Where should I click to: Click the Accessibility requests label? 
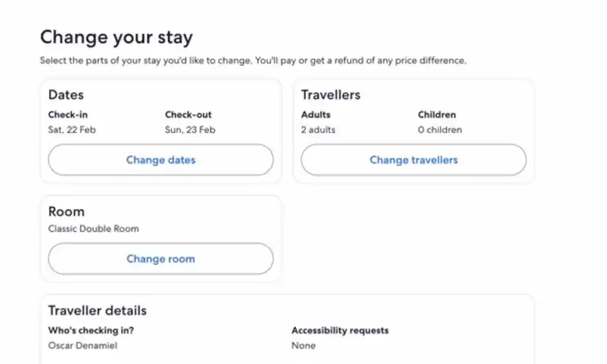pos(340,331)
